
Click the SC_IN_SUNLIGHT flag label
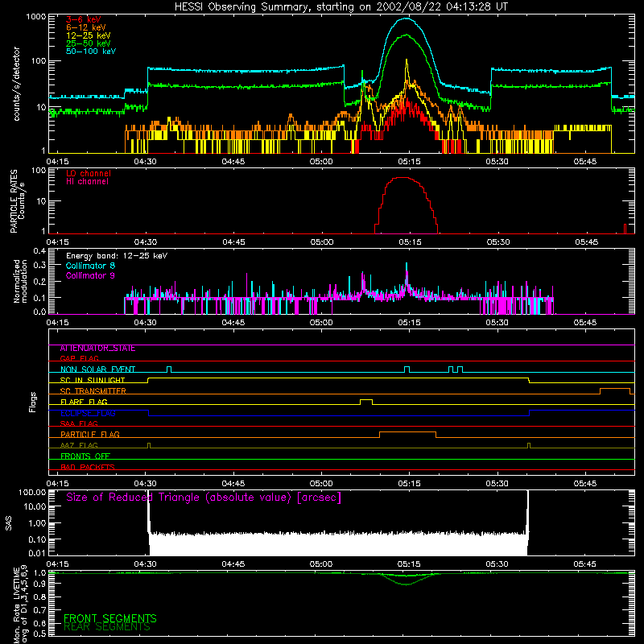(x=93, y=380)
